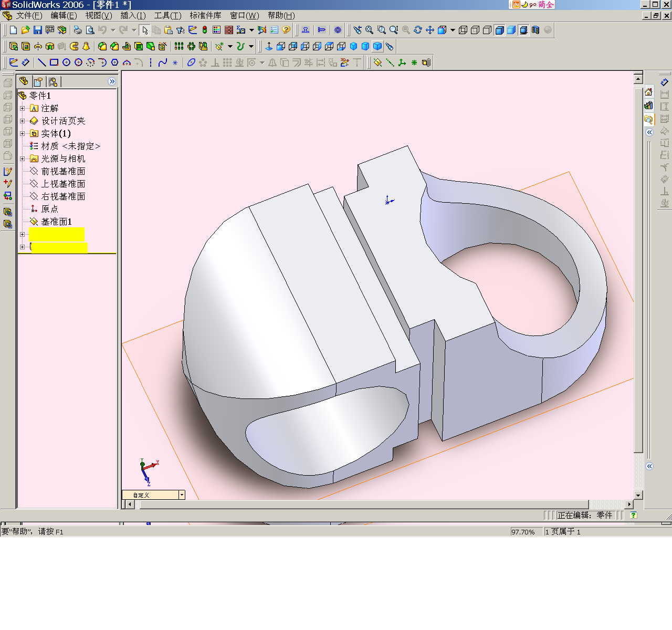Click the Ellipse sketch tool
The width and height of the screenshot is (672, 630).
click(x=191, y=62)
